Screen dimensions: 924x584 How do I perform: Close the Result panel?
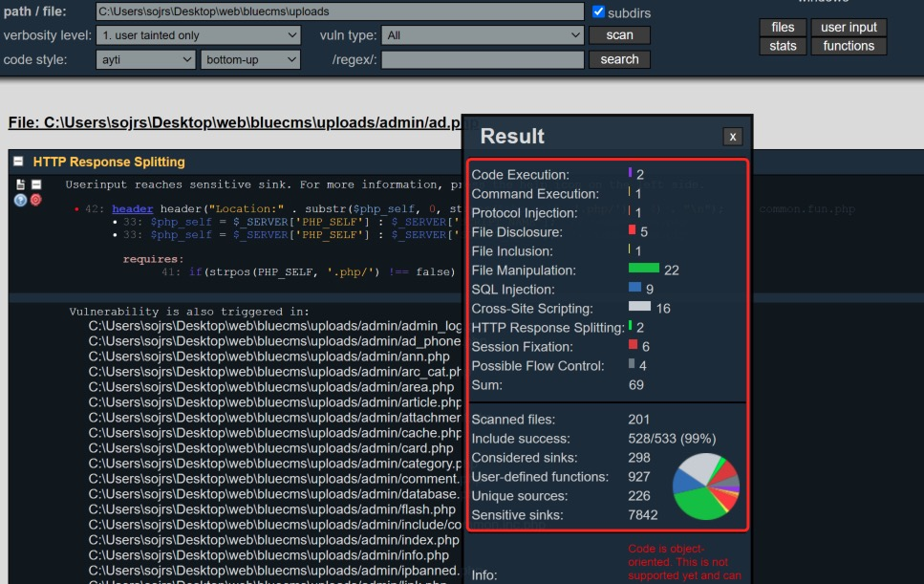[733, 137]
